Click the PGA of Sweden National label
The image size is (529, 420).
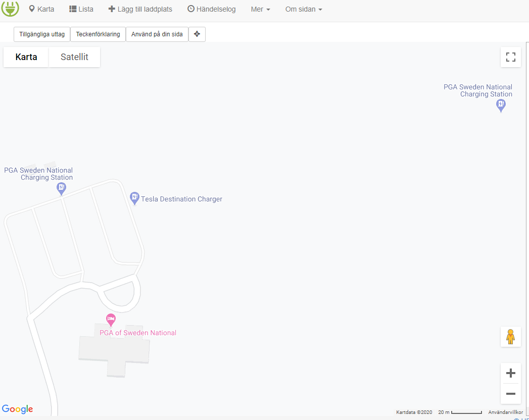(137, 333)
